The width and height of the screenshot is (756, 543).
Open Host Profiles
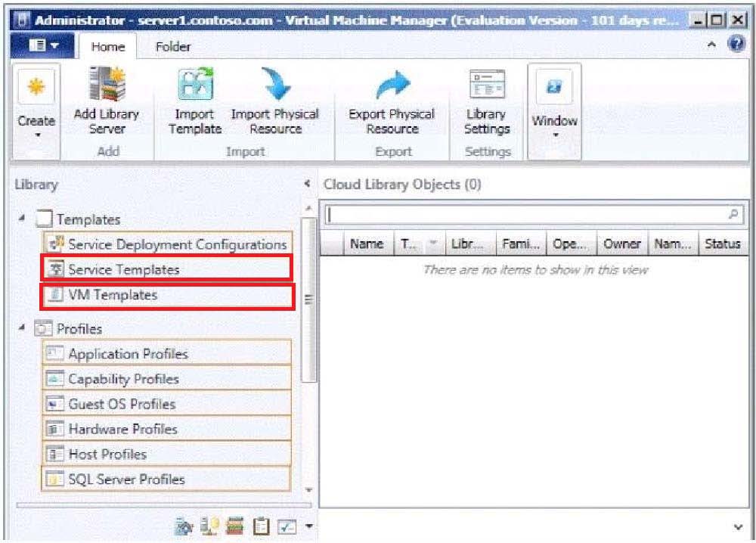click(x=167, y=454)
